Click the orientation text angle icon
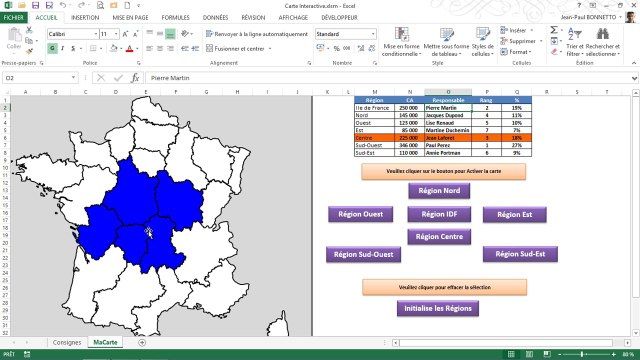 185,34
